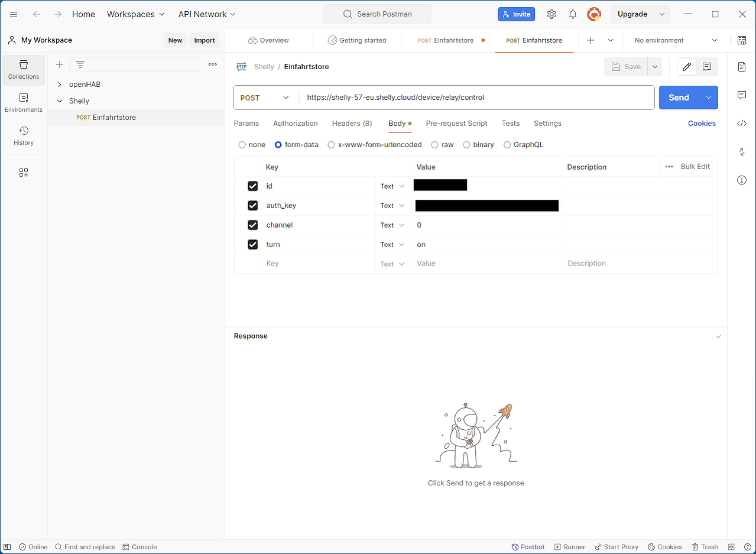Open the Getting started tab

358,40
